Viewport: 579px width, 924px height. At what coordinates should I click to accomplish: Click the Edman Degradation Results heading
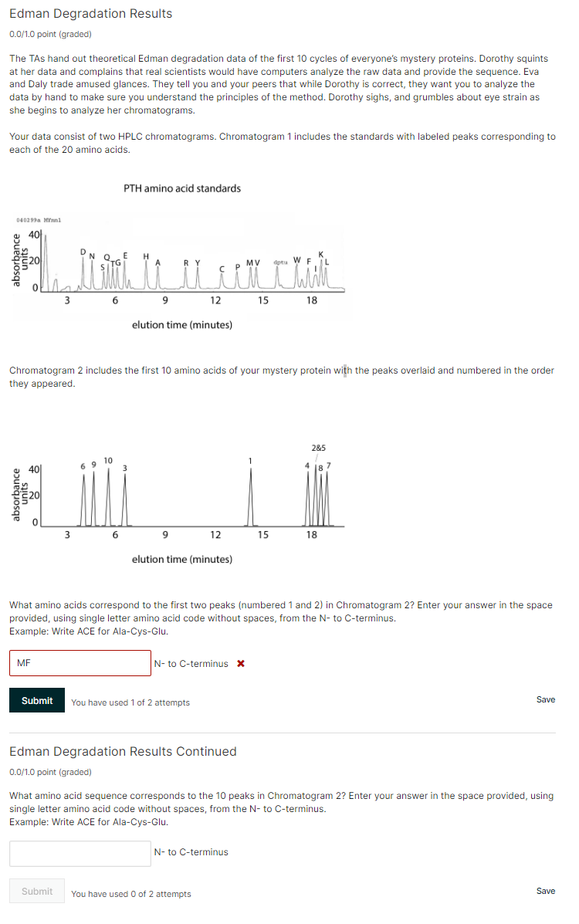(90, 13)
